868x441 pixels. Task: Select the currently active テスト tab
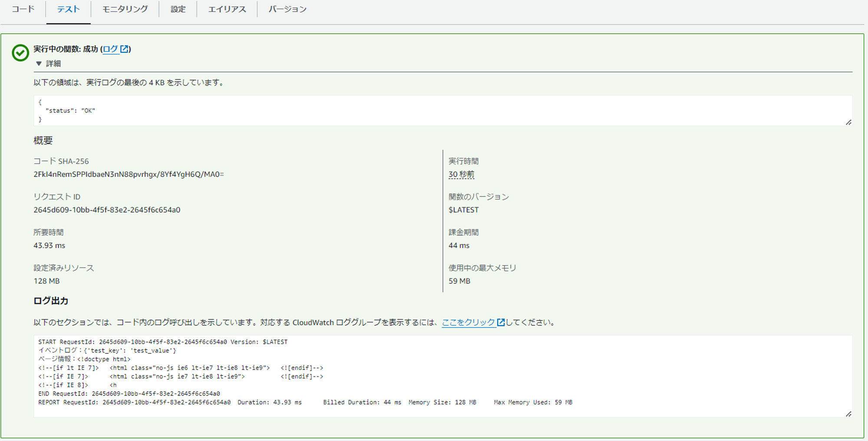[x=68, y=9]
